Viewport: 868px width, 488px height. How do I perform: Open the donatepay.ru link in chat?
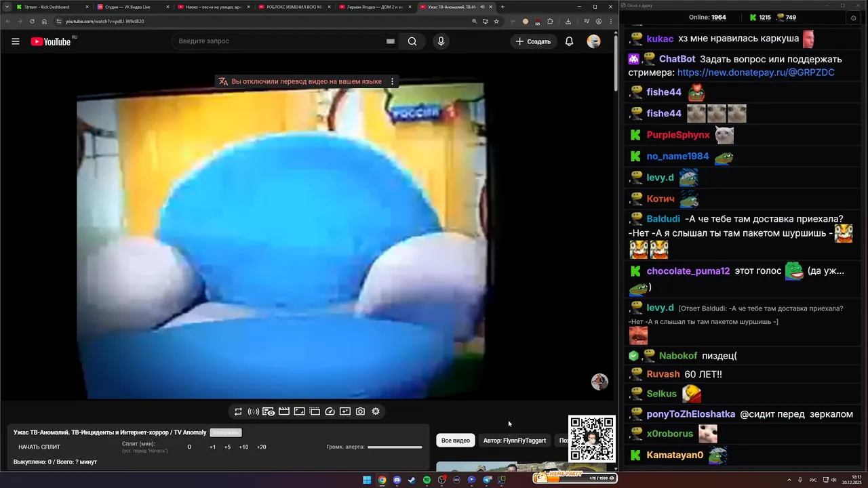(755, 73)
